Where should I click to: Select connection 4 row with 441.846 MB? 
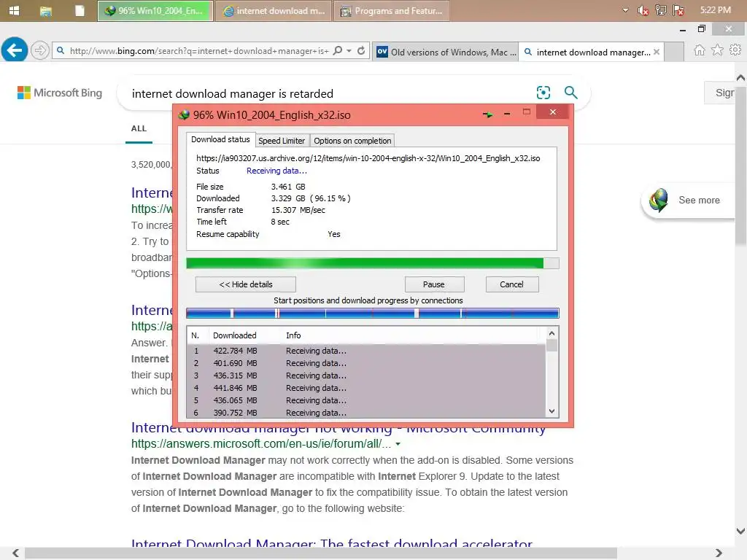point(366,388)
